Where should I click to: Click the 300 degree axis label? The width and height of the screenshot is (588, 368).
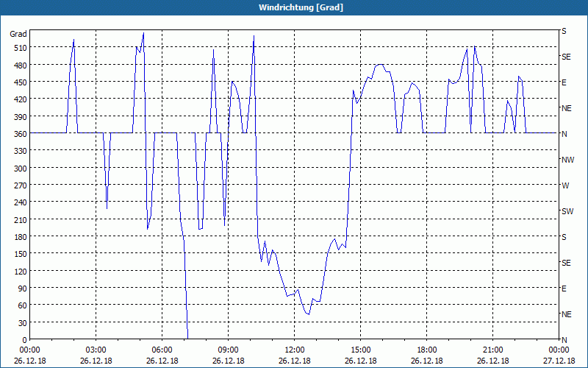(21, 169)
